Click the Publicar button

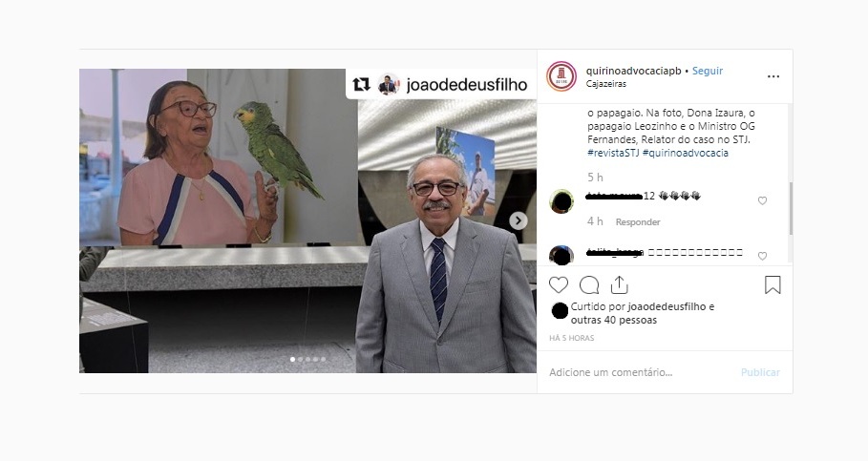760,372
